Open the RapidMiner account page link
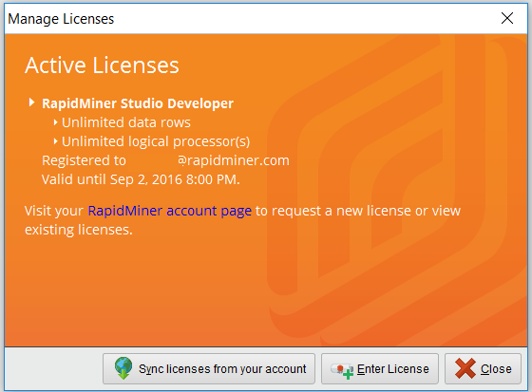Screen dimensions: 532x392 pyautogui.click(x=170, y=212)
